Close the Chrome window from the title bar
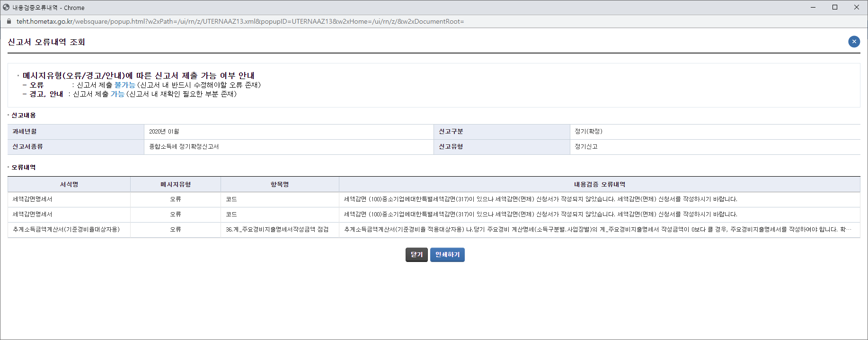The width and height of the screenshot is (868, 340). coord(857,8)
